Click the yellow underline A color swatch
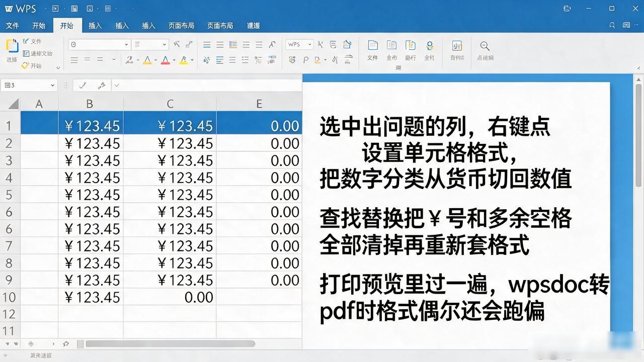The height and width of the screenshot is (362, 644). point(147,60)
